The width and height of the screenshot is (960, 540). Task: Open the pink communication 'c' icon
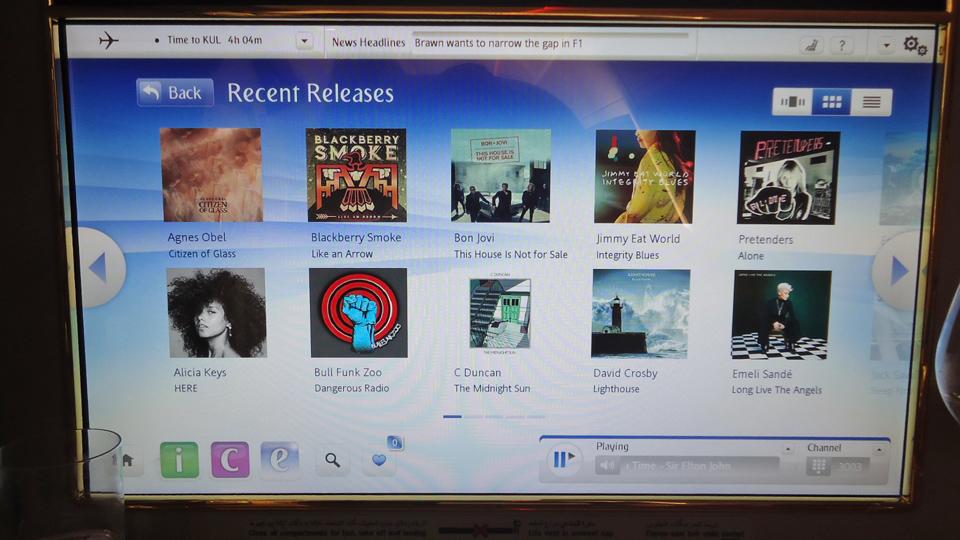tap(230, 459)
